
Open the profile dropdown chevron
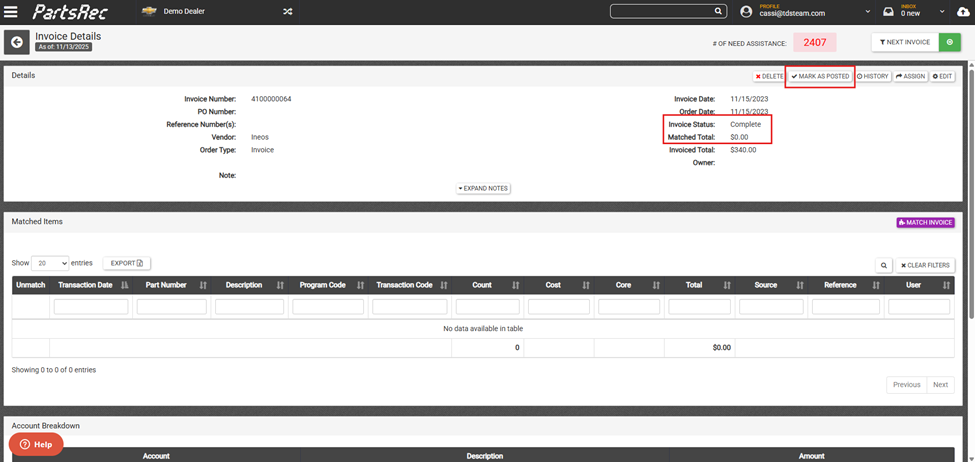point(867,12)
